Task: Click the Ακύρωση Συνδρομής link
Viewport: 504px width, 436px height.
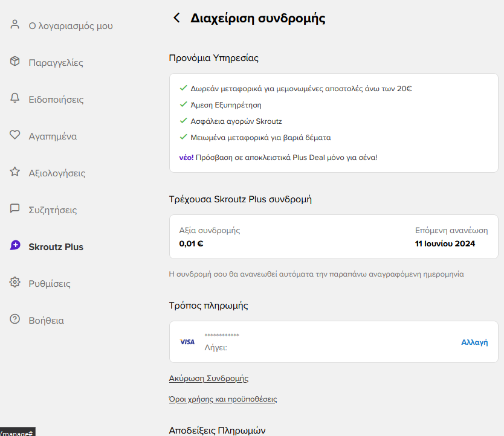Action: point(208,378)
